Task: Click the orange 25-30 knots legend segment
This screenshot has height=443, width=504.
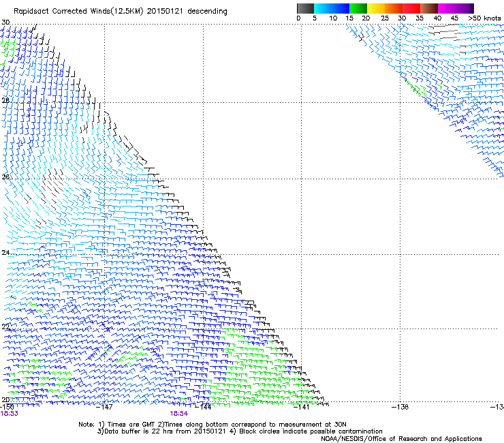Action: 394,8
